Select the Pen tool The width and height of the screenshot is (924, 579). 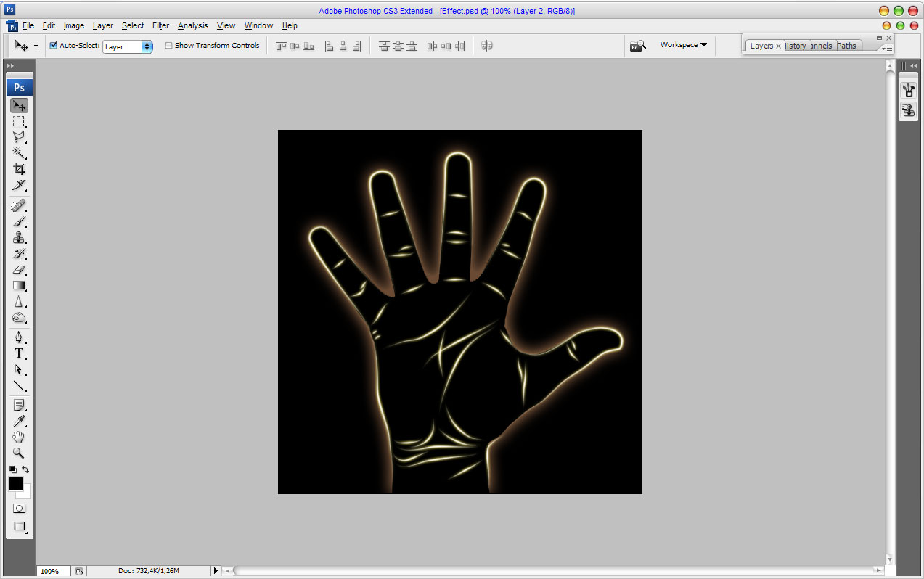(x=19, y=337)
